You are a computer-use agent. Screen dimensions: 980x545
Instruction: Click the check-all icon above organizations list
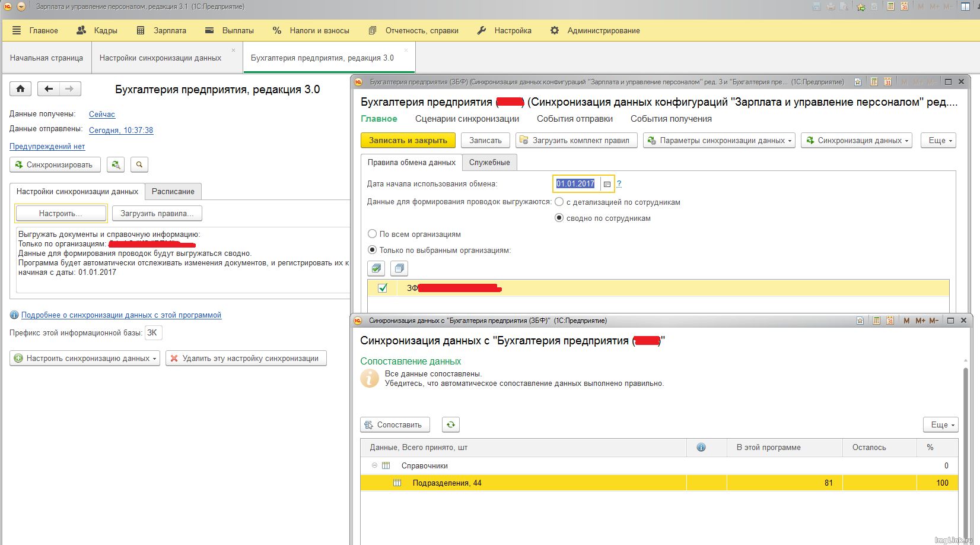376,268
